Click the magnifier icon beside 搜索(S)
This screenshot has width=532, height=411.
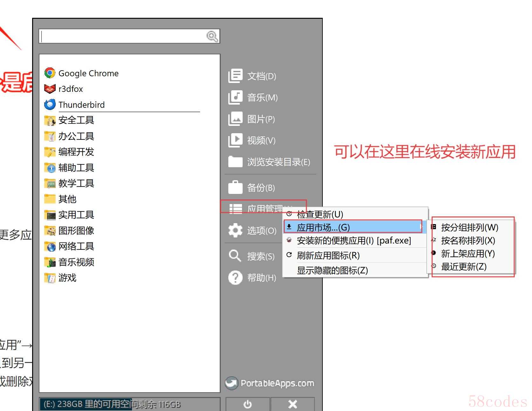235,256
